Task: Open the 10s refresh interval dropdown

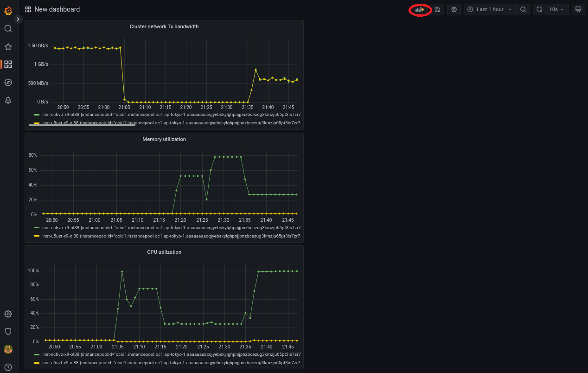Action: (557, 10)
